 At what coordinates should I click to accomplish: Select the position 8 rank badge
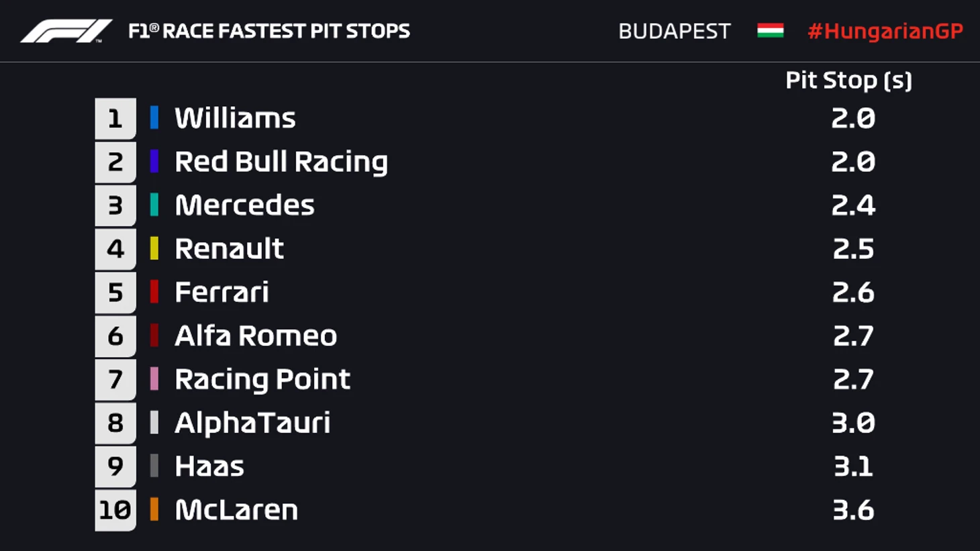115,423
